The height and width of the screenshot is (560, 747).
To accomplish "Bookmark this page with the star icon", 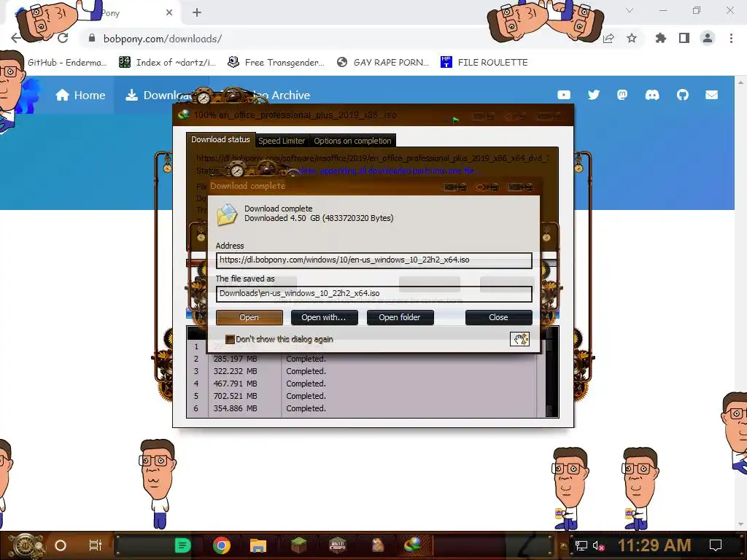I will click(x=632, y=39).
